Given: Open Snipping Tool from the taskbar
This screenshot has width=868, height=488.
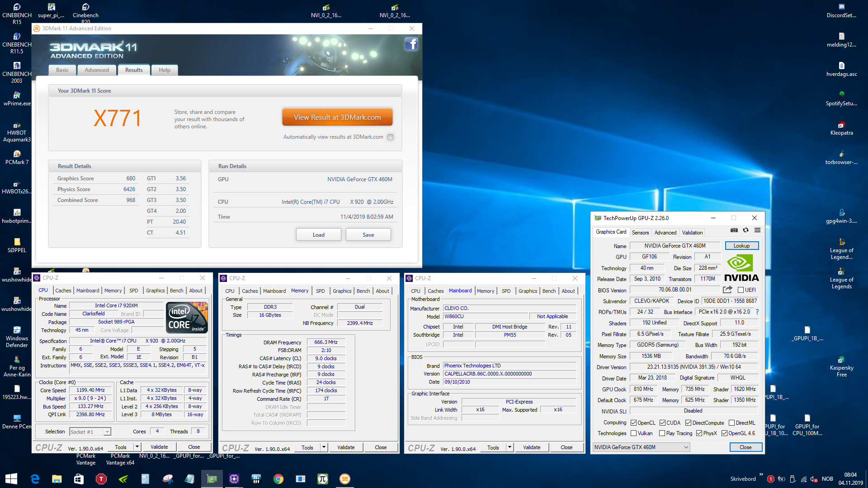Looking at the screenshot, I should click(168, 479).
